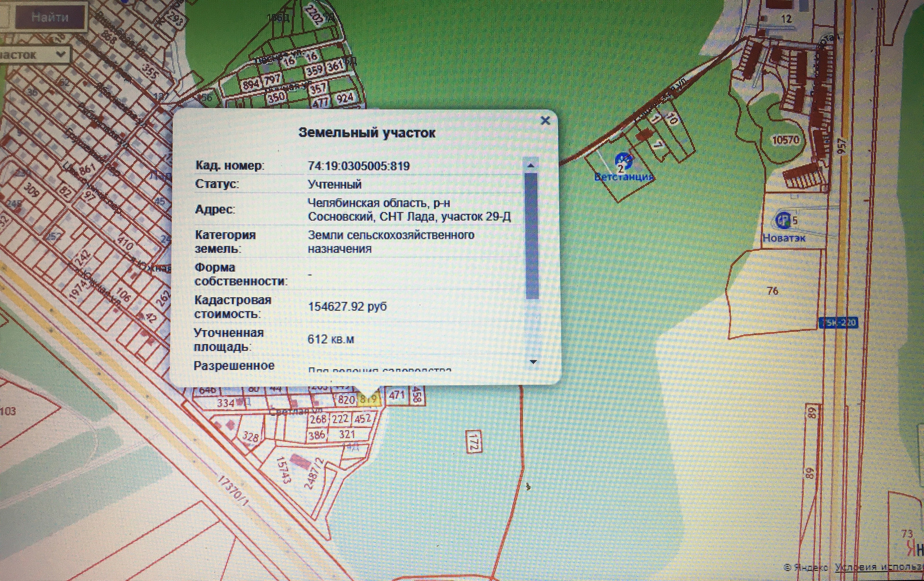
Task: Click the Ветстанция map marker icon
Action: click(624, 159)
